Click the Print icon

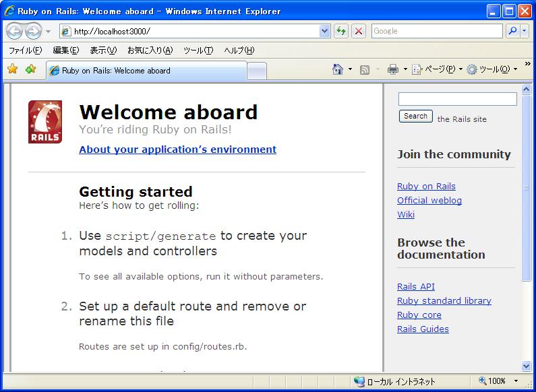tap(393, 69)
